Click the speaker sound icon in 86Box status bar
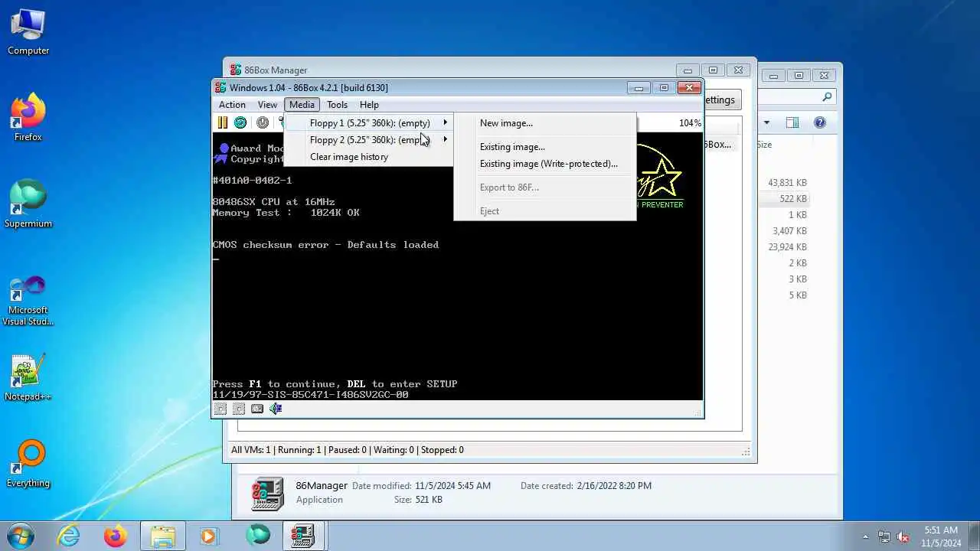980x551 pixels. click(276, 409)
